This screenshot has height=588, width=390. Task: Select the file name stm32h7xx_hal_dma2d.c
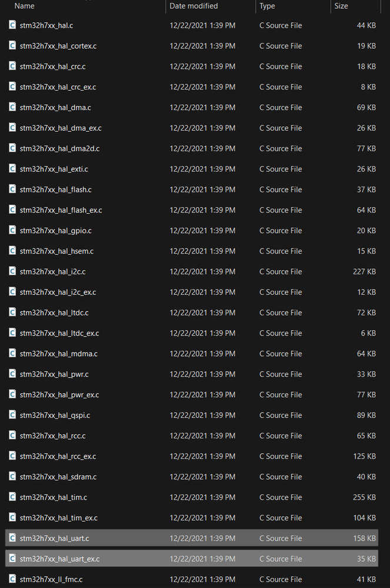tap(59, 148)
